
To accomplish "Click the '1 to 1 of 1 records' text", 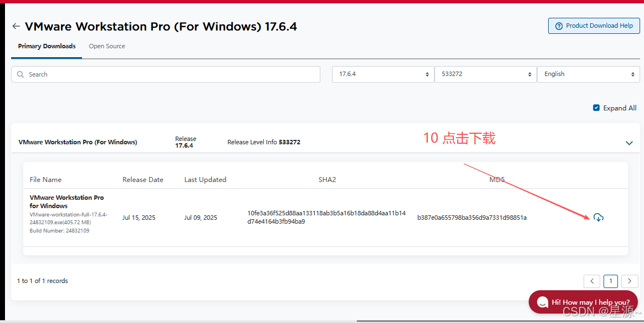I will 42,281.
